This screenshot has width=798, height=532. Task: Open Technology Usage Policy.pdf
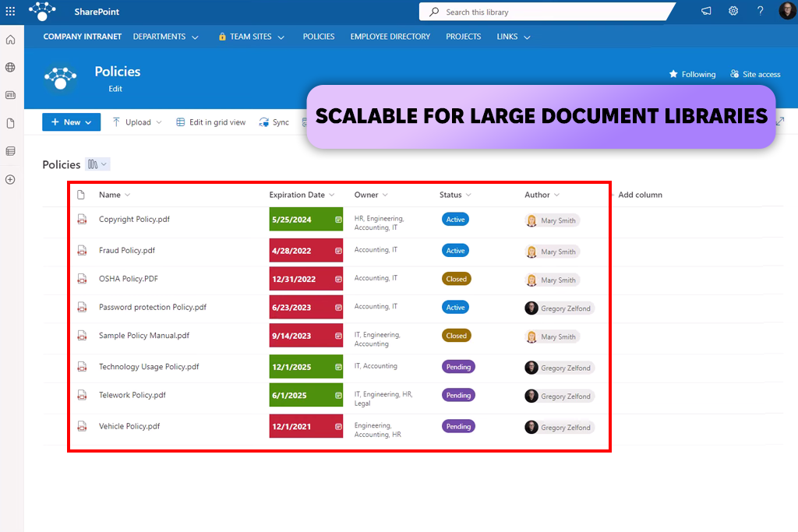tap(149, 367)
